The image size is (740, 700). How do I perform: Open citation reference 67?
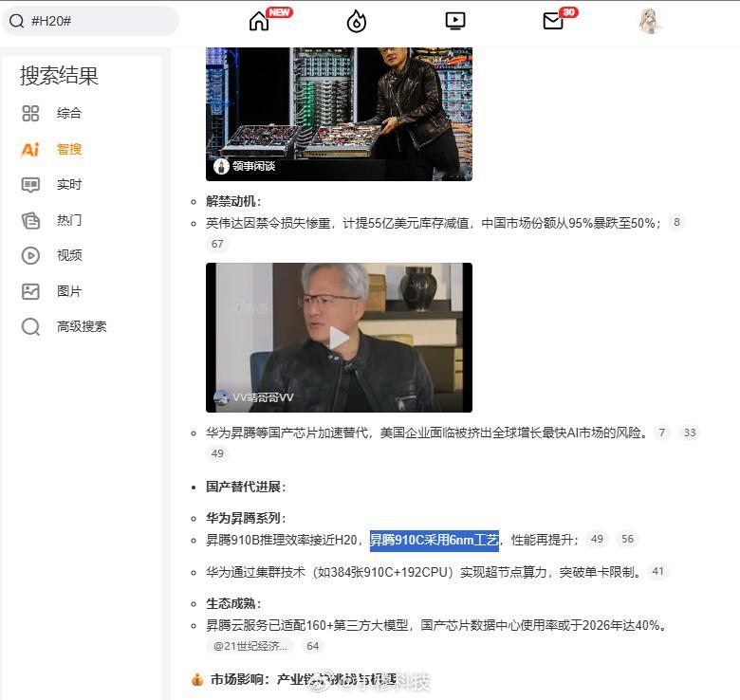[217, 244]
